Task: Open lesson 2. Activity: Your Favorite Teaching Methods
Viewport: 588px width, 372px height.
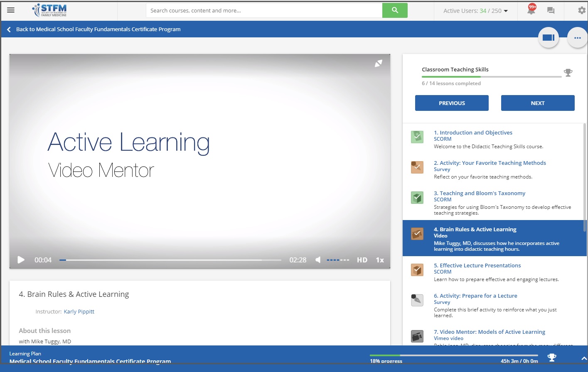Action: 490,163
